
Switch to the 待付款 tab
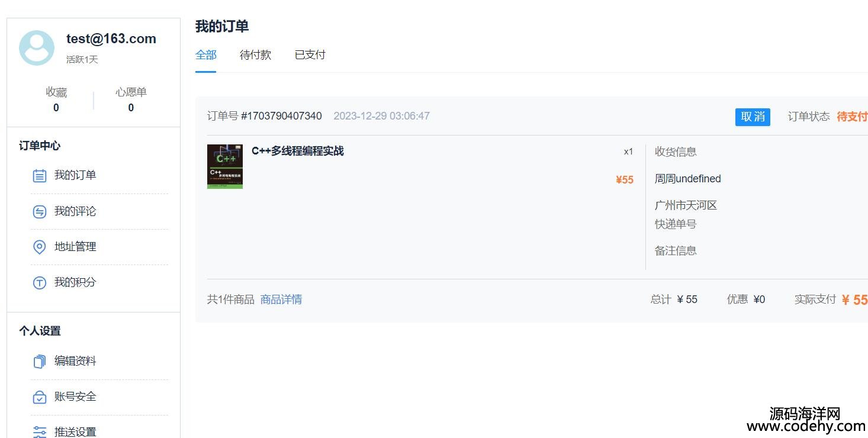coord(255,55)
